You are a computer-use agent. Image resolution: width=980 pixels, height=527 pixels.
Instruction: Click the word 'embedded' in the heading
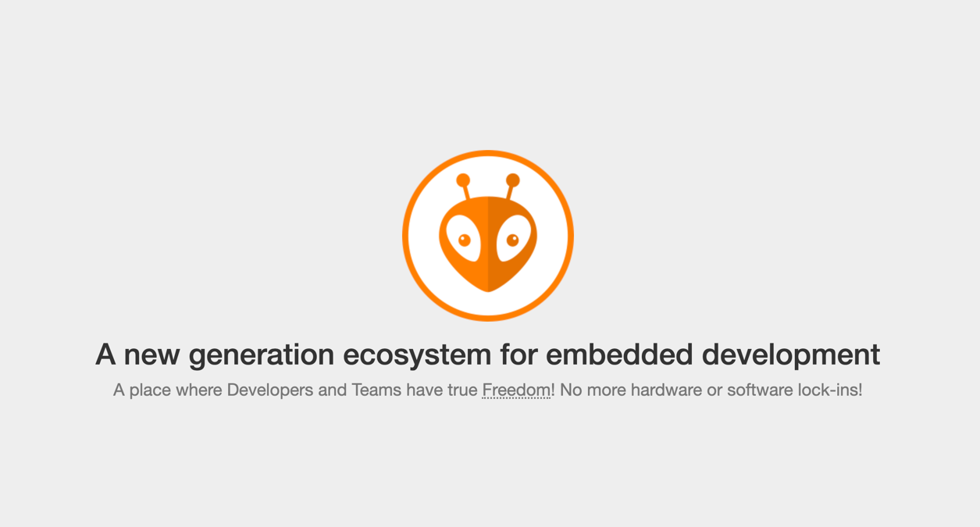619,354
